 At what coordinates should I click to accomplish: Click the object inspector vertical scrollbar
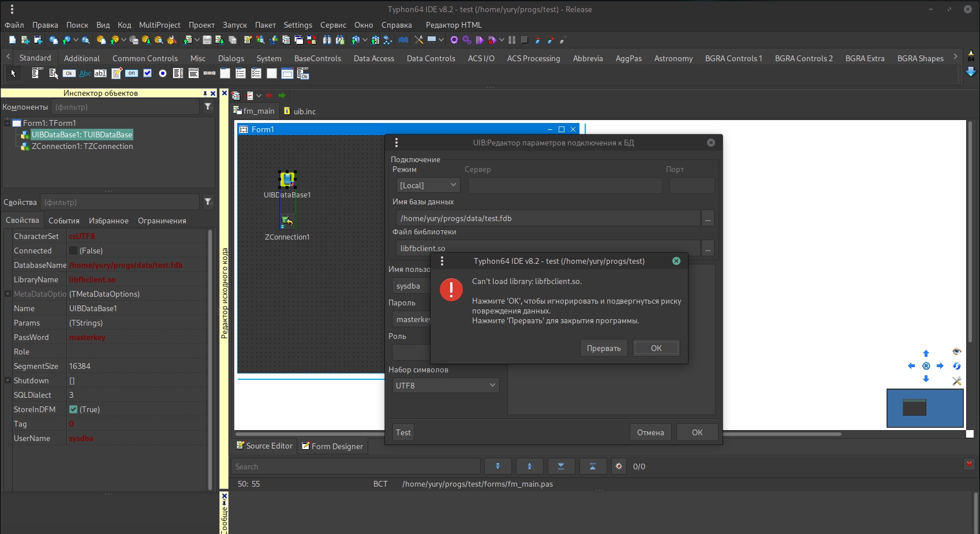(210, 359)
